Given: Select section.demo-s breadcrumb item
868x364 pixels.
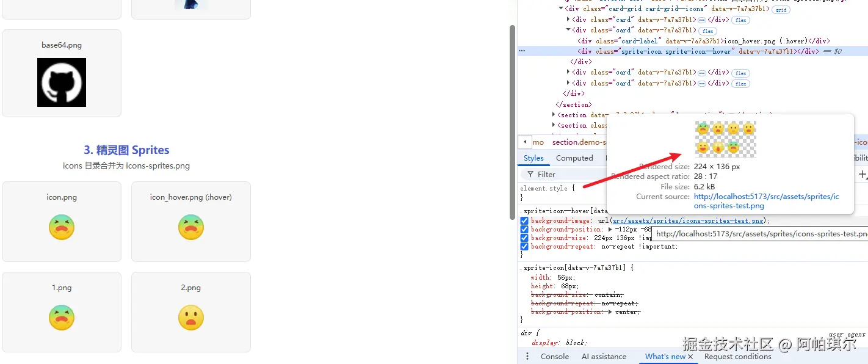Looking at the screenshot, I should point(579,142).
